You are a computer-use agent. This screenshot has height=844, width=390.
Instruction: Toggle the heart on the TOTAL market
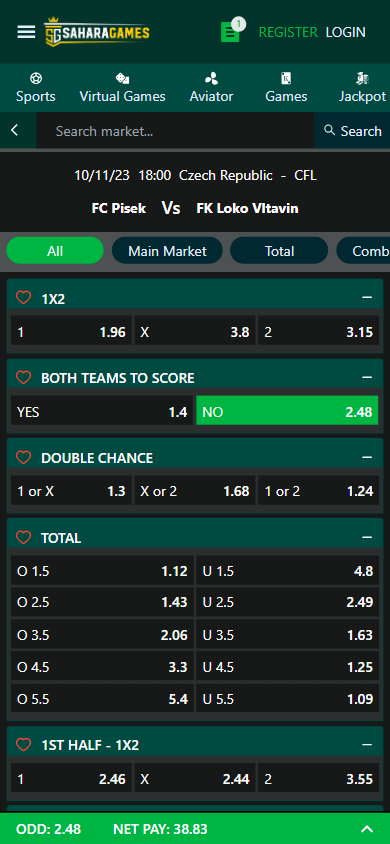coord(23,537)
